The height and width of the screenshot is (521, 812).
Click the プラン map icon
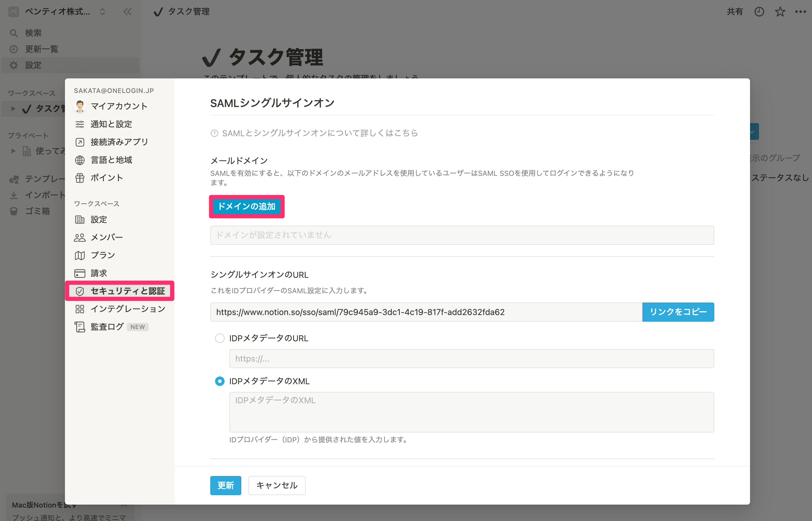click(80, 255)
